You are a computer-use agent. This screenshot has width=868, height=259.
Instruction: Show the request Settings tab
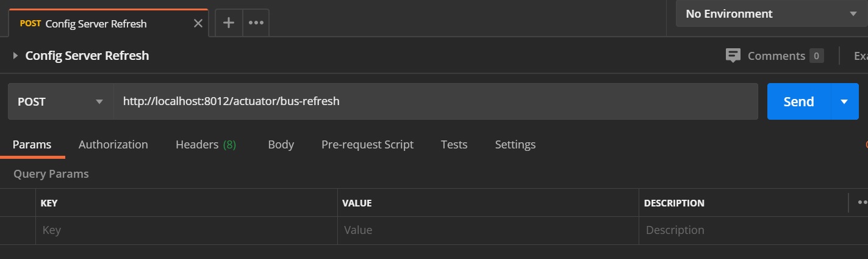tap(515, 145)
